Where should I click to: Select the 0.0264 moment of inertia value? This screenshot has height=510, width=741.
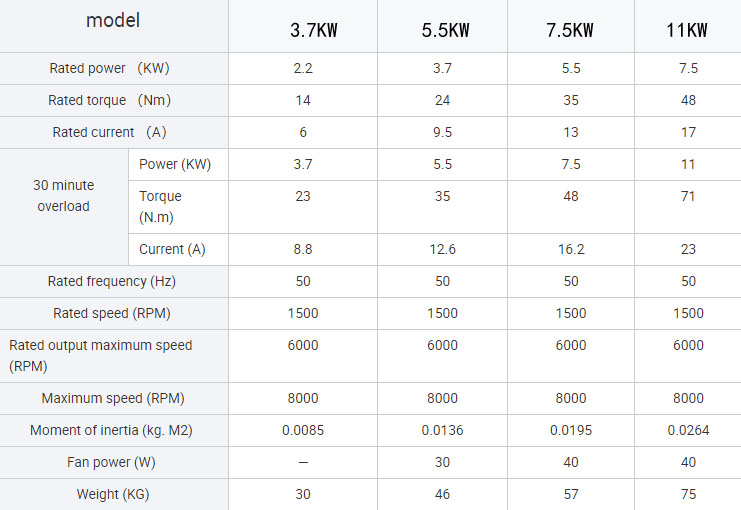point(688,431)
